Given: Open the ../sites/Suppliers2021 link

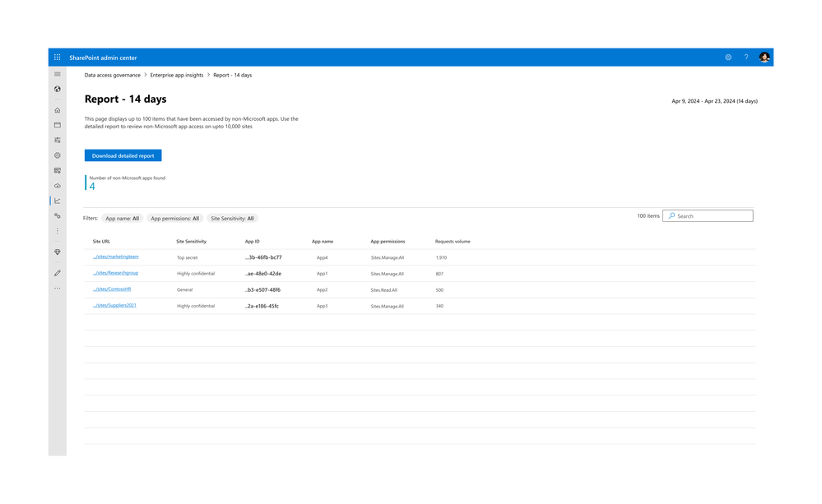Looking at the screenshot, I should pyautogui.click(x=114, y=305).
